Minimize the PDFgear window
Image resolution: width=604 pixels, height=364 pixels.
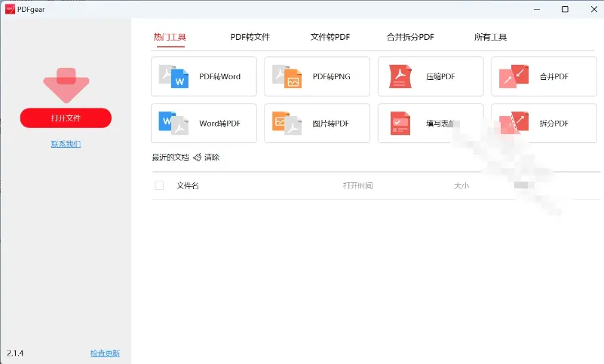(537, 9)
